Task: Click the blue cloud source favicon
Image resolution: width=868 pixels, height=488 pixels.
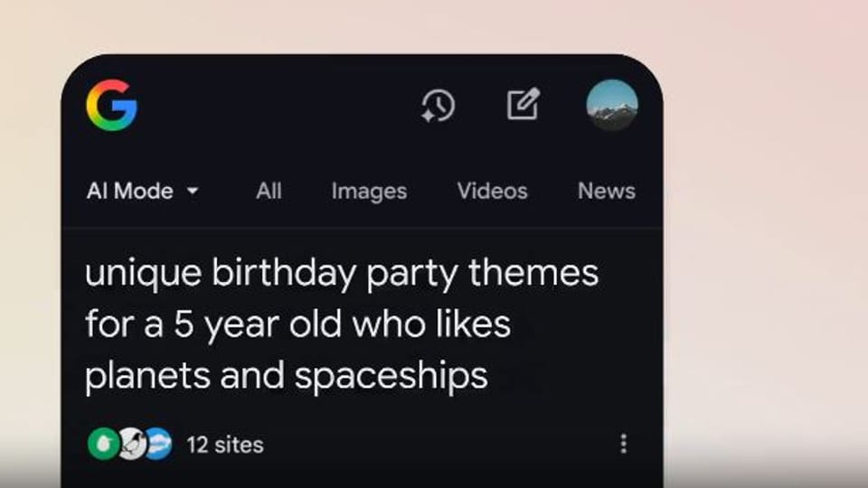Action: pyautogui.click(x=159, y=444)
